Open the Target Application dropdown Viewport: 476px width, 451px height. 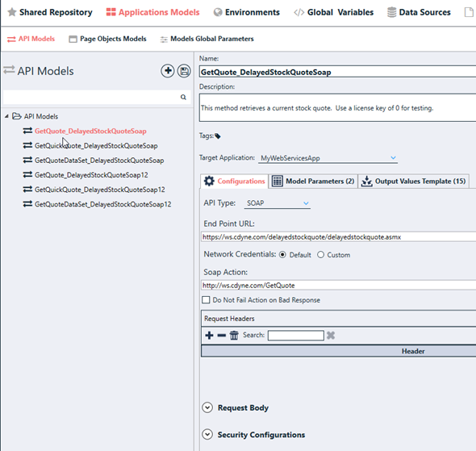click(328, 158)
